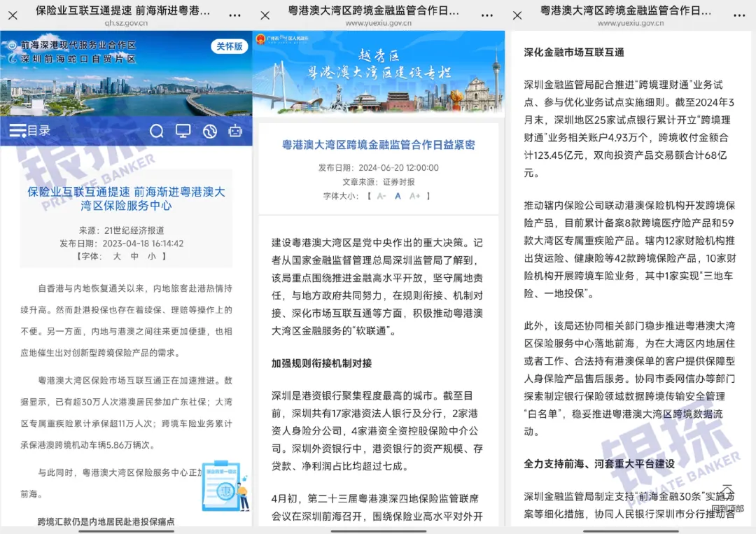
Task: Close the page starting with 深化金融市场互联互通
Action: pos(517,15)
